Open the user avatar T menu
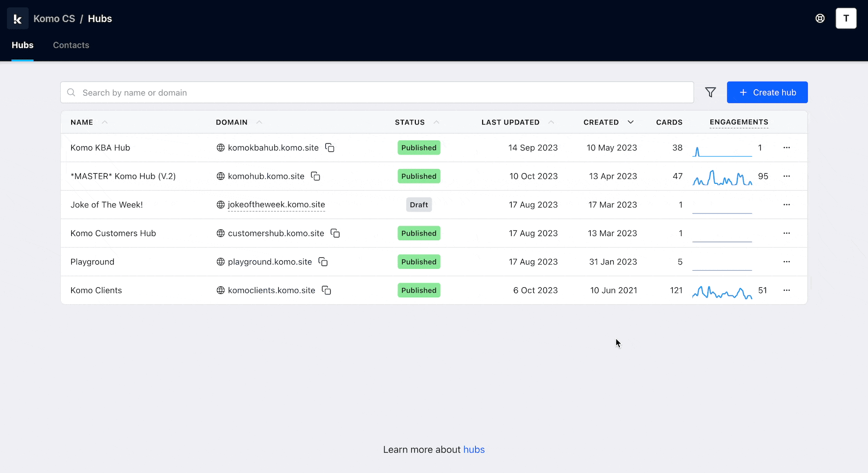The width and height of the screenshot is (868, 473). [845, 19]
